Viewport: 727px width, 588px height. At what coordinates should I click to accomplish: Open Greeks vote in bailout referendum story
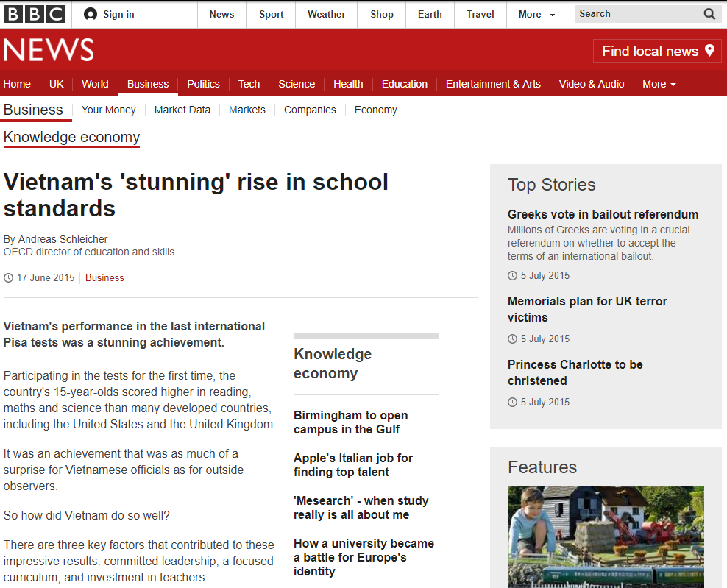pyautogui.click(x=603, y=214)
